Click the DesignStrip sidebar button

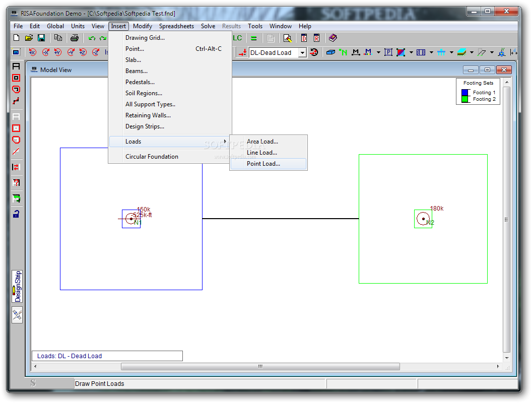[17, 286]
